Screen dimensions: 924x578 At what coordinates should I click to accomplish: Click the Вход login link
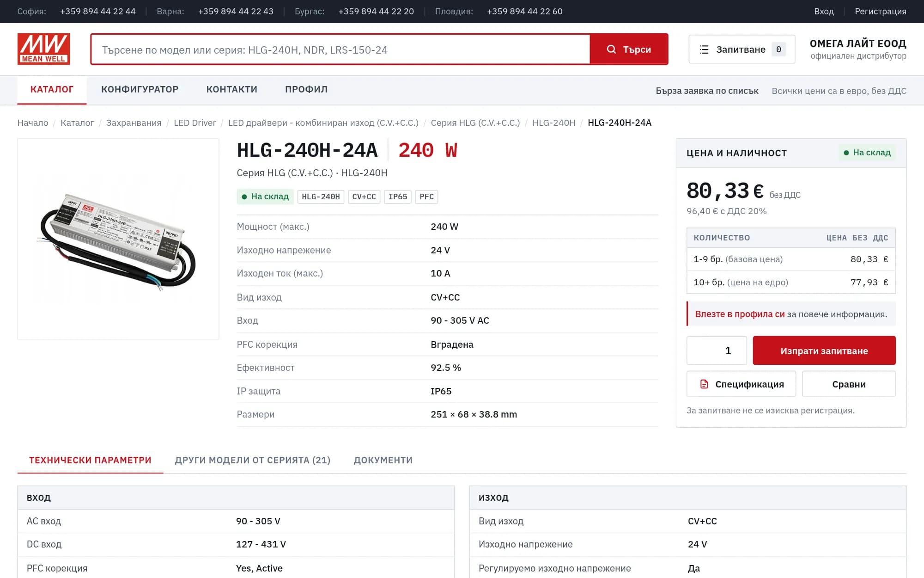824,12
